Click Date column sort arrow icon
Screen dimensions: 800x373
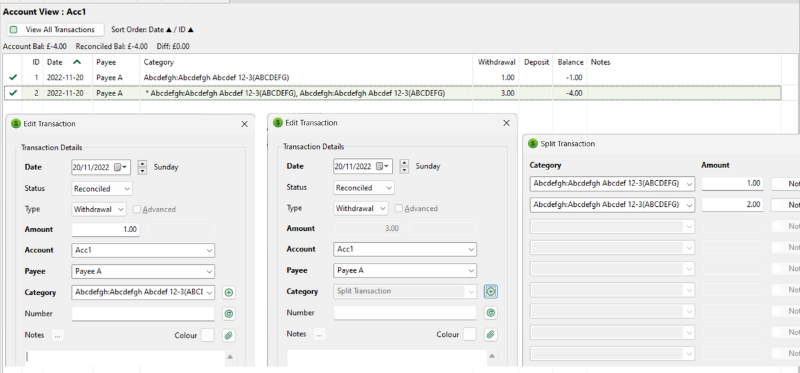pos(77,62)
